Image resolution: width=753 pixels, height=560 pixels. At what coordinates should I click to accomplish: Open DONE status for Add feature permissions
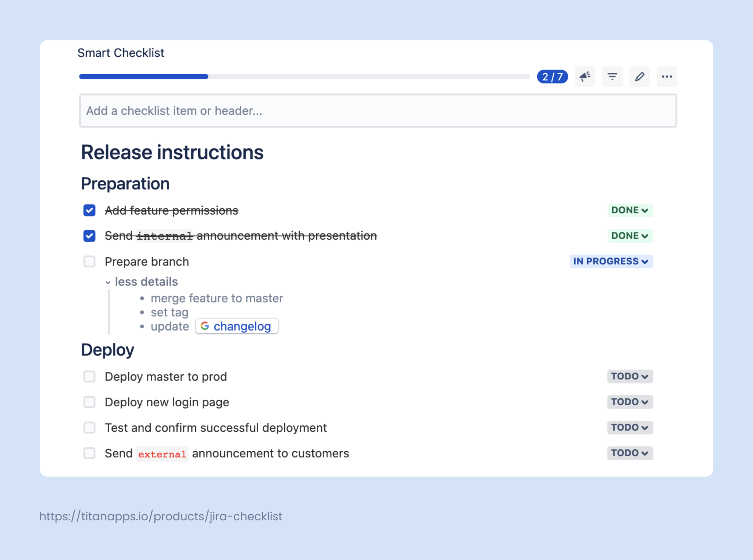coord(630,210)
